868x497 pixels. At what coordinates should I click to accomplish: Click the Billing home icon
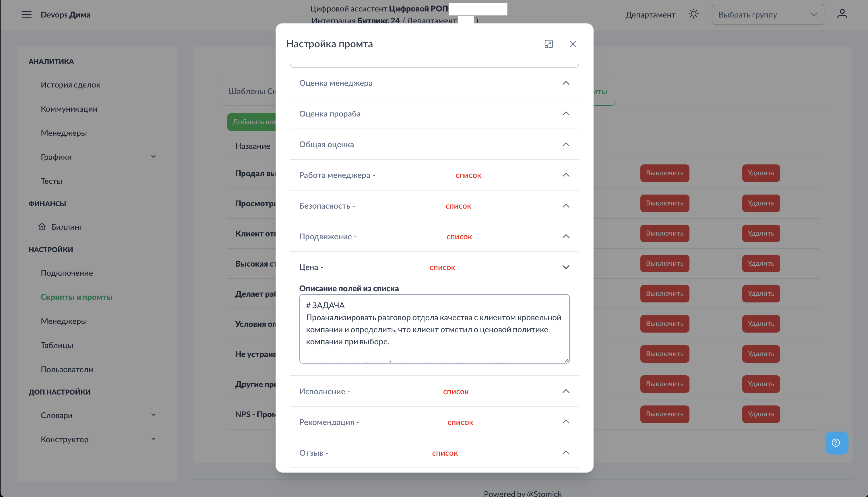[42, 227]
